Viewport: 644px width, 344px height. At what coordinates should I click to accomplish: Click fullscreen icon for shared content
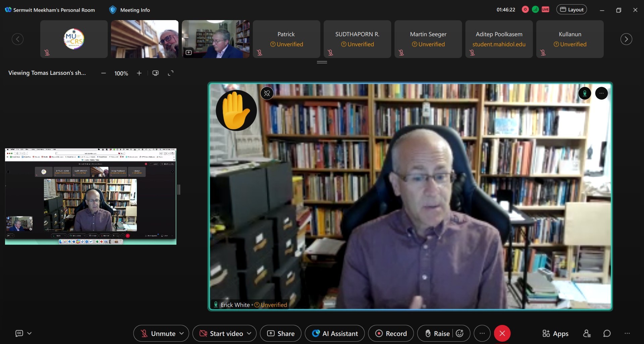coord(171,73)
